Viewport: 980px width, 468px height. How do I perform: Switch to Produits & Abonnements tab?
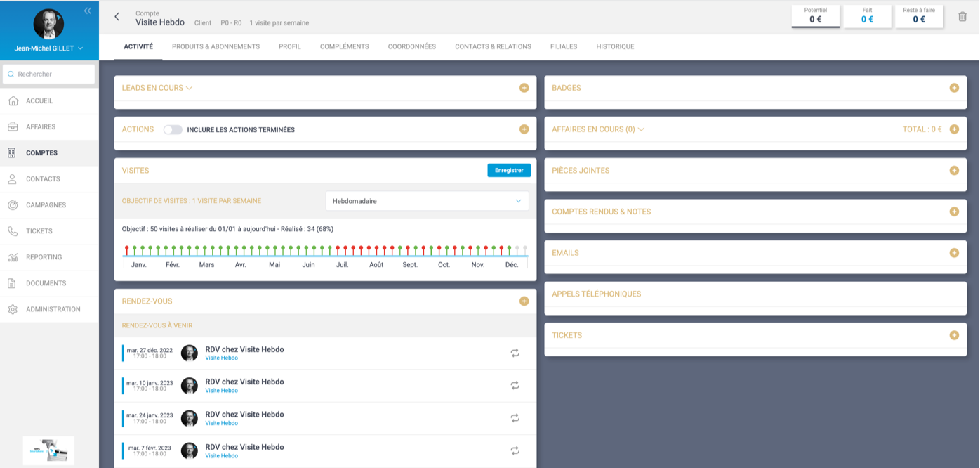pos(216,46)
